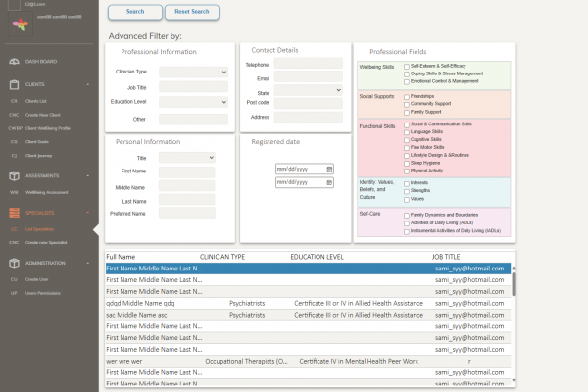
Task: Collapse the Clients menu arrow
Action: click(x=88, y=84)
